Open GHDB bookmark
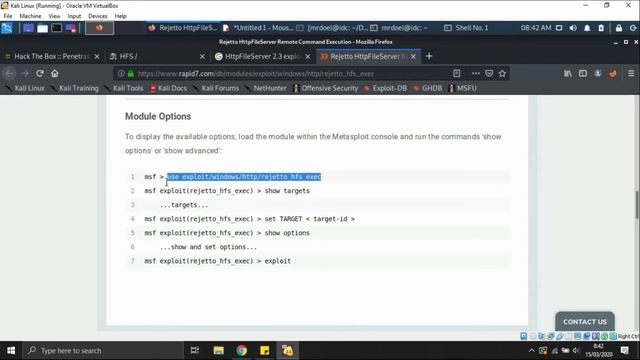 [x=428, y=88]
